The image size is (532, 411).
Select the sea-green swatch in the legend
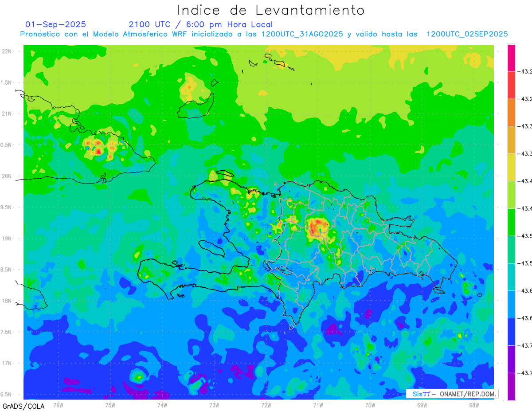pos(511,250)
